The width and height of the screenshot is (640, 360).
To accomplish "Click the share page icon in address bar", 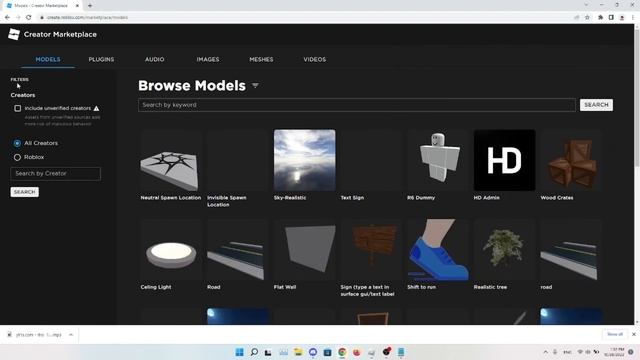I will point(577,18).
